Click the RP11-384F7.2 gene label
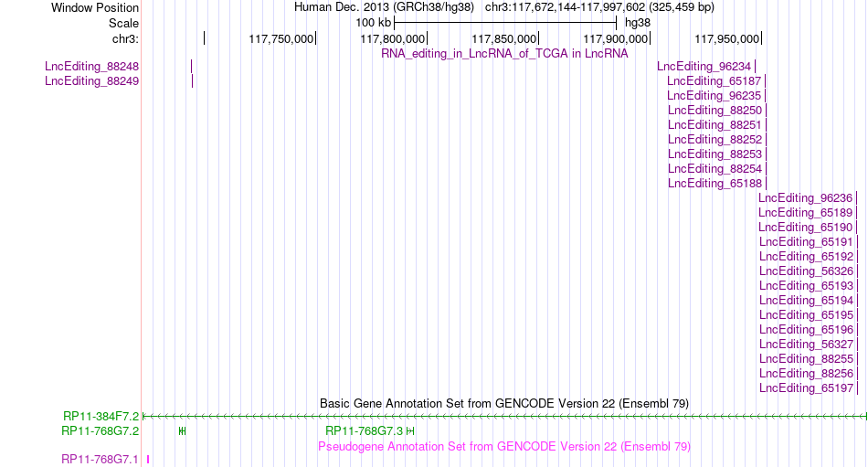 click(101, 416)
